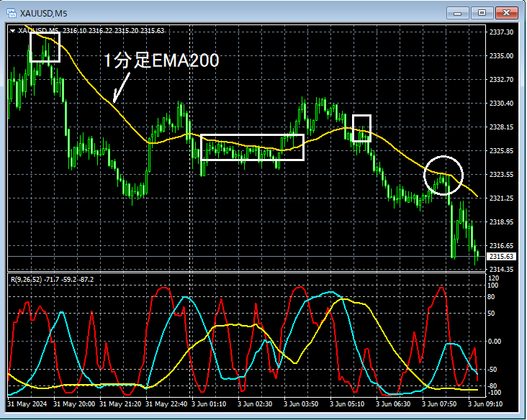Click the 2330.40 price scale label
The width and height of the screenshot is (527, 420).
(x=502, y=103)
